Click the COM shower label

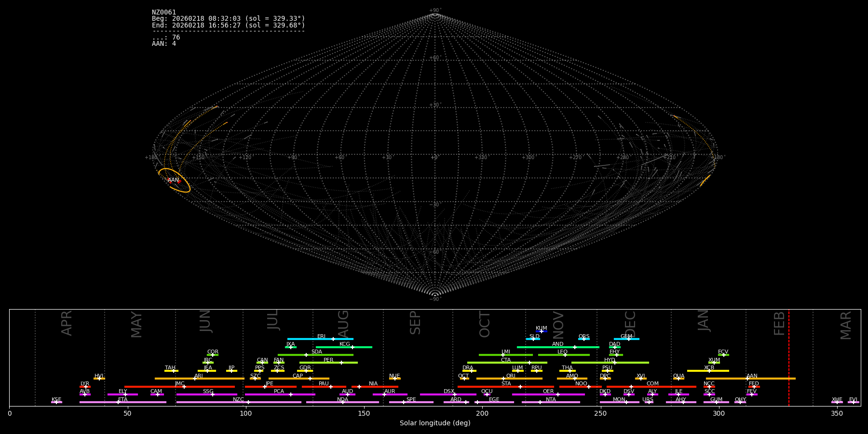pos(652,384)
